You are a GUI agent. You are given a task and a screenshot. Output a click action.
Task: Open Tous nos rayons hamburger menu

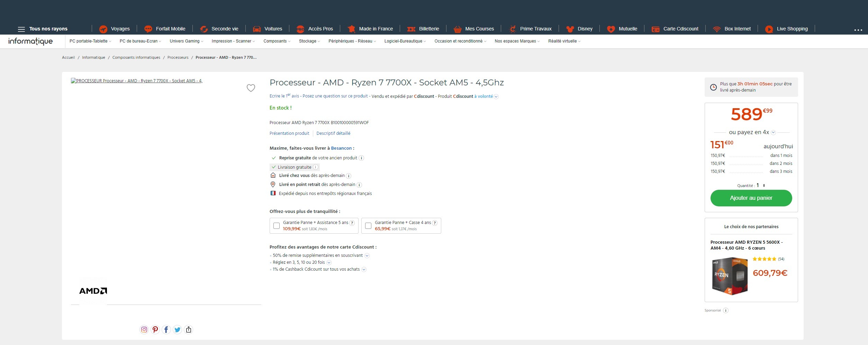point(21,29)
